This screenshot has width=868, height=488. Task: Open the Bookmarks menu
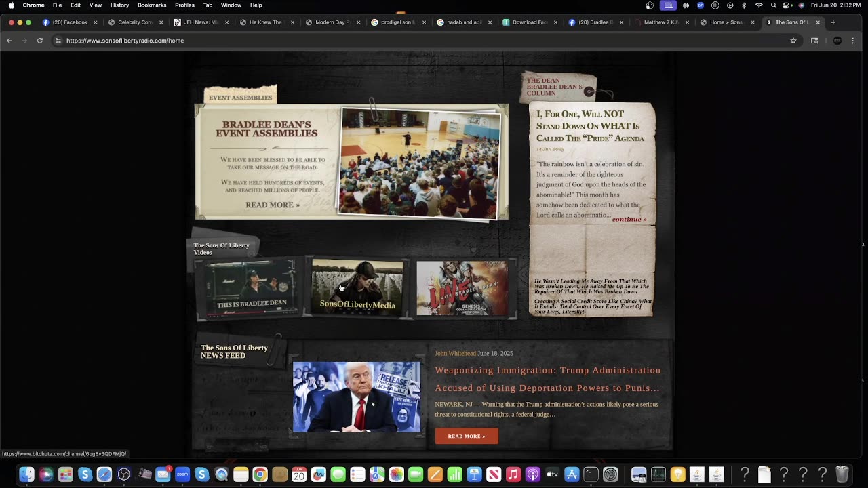152,5
